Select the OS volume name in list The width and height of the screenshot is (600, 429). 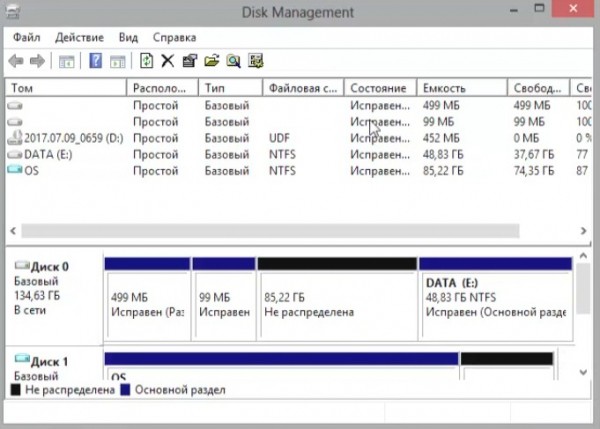pyautogui.click(x=31, y=170)
